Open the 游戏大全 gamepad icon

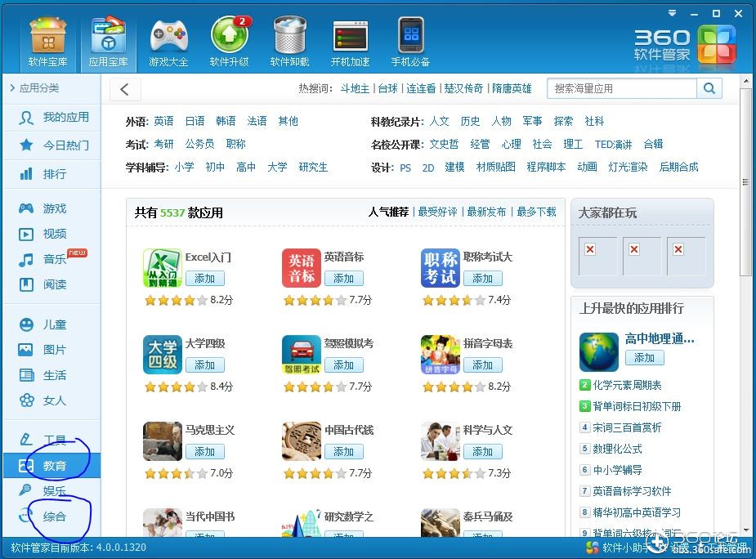click(168, 42)
